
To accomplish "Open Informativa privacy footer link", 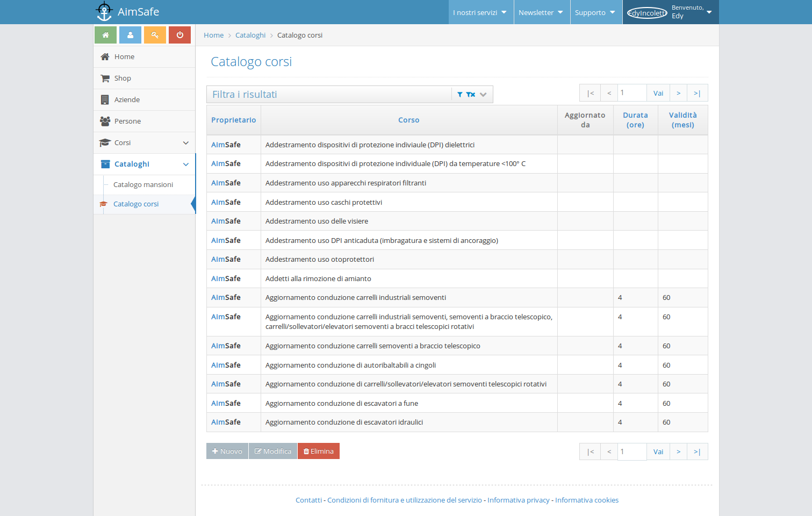I will 519,500.
